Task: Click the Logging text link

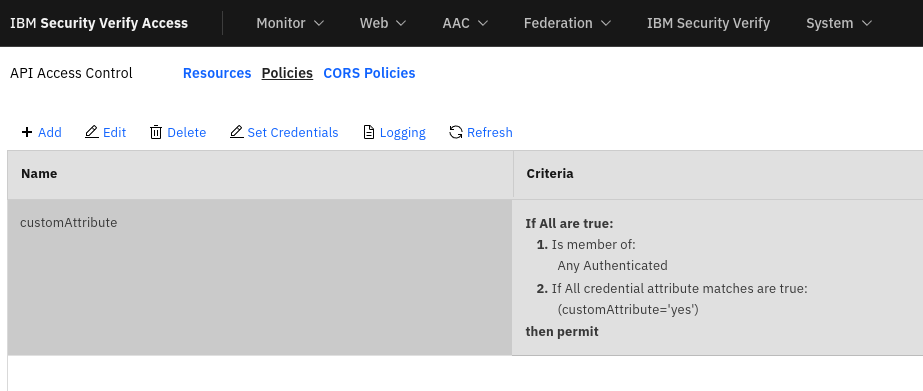Action: coord(403,132)
